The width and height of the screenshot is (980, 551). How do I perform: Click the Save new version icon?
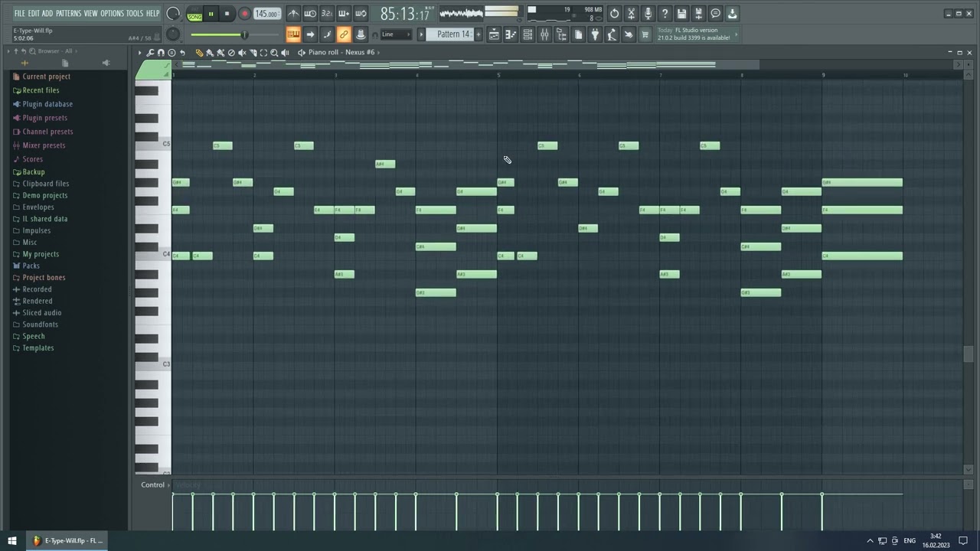coord(698,13)
